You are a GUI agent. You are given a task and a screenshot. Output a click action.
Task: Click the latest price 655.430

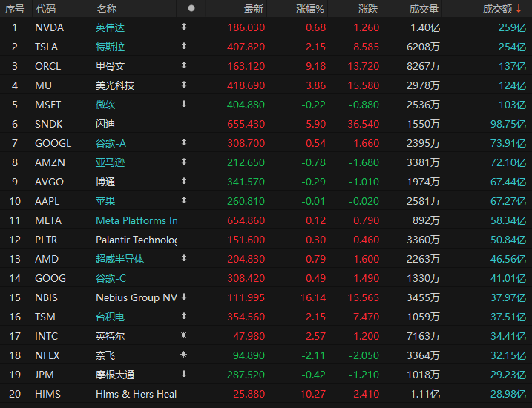click(246, 124)
